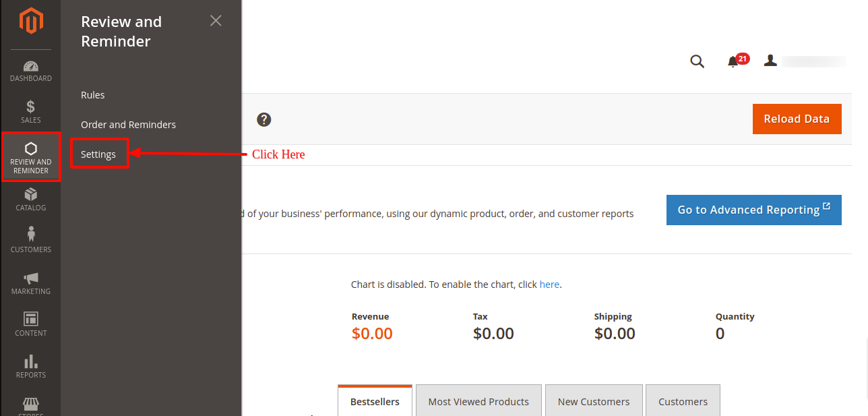The width and height of the screenshot is (868, 416).
Task: Select Rules in the submenu
Action: coord(93,95)
